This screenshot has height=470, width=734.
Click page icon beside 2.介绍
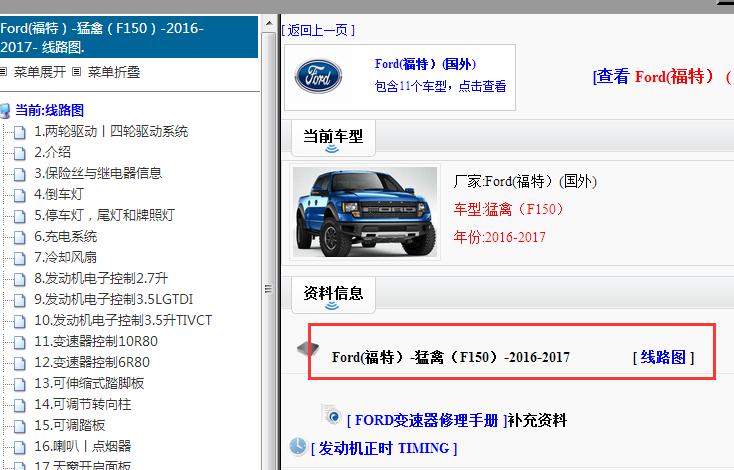pos(20,154)
